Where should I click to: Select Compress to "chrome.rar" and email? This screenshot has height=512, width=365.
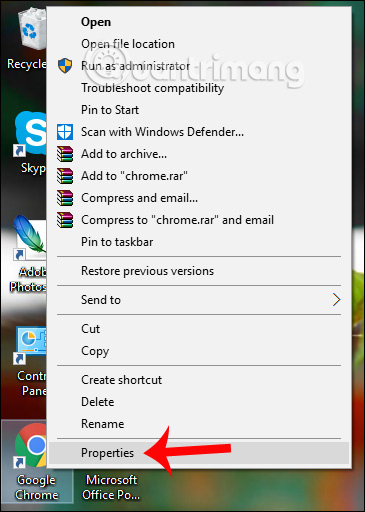coord(199,220)
